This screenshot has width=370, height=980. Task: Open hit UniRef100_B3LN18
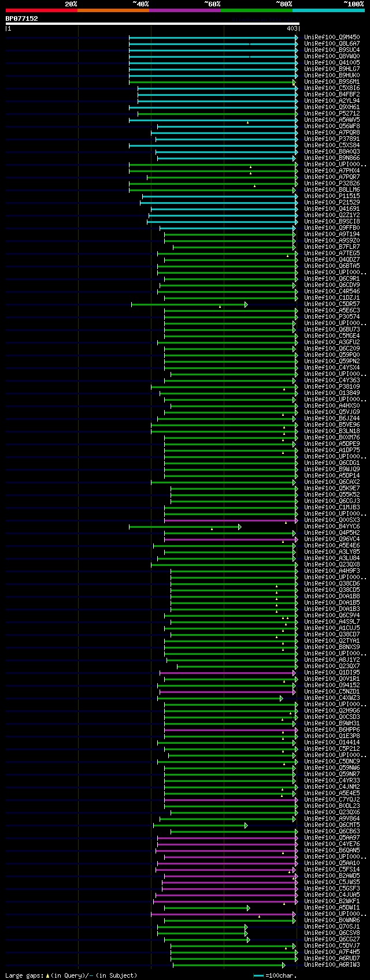pyautogui.click(x=332, y=431)
